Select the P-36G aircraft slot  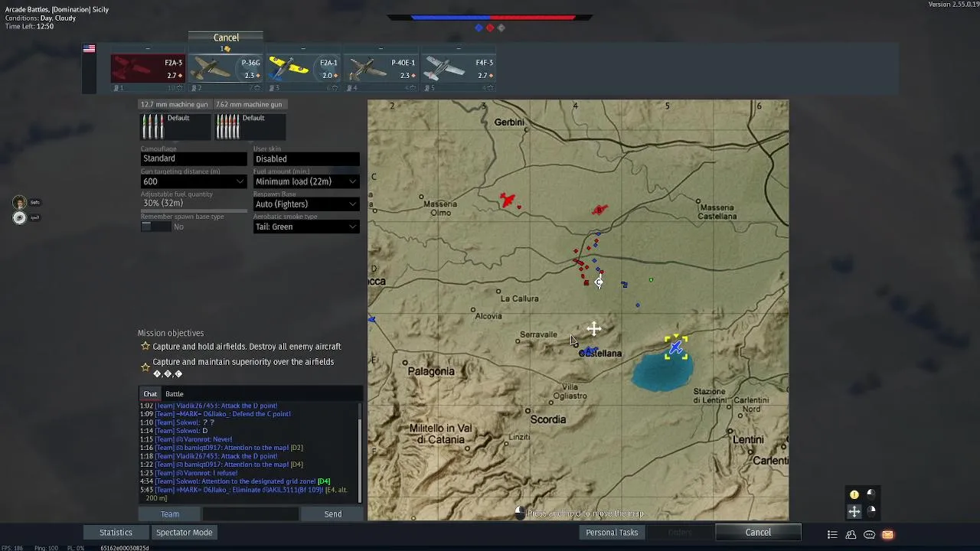pyautogui.click(x=226, y=69)
